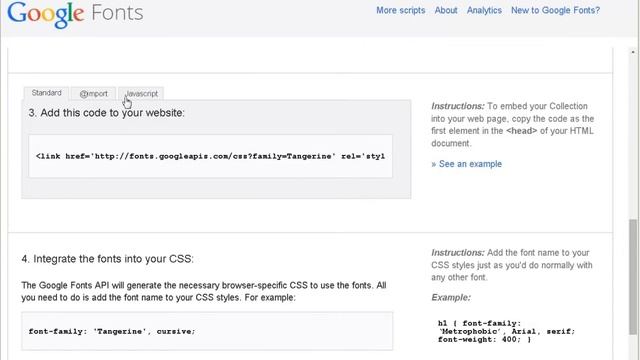This screenshot has width=640, height=360.
Task: Go to the About page
Action: [446, 10]
